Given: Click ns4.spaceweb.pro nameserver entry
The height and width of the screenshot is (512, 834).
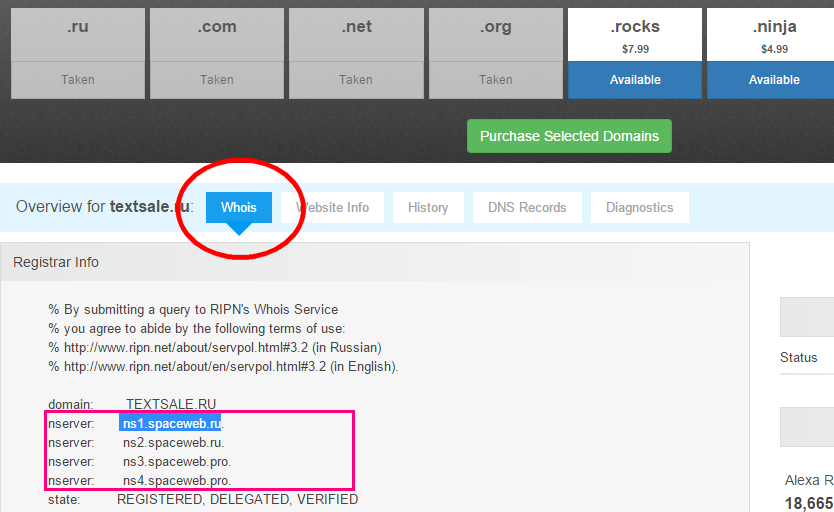Looking at the screenshot, I should pyautogui.click(x=177, y=481).
